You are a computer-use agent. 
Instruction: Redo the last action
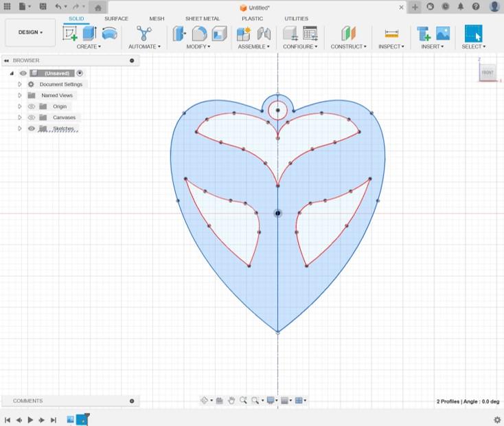click(76, 6)
